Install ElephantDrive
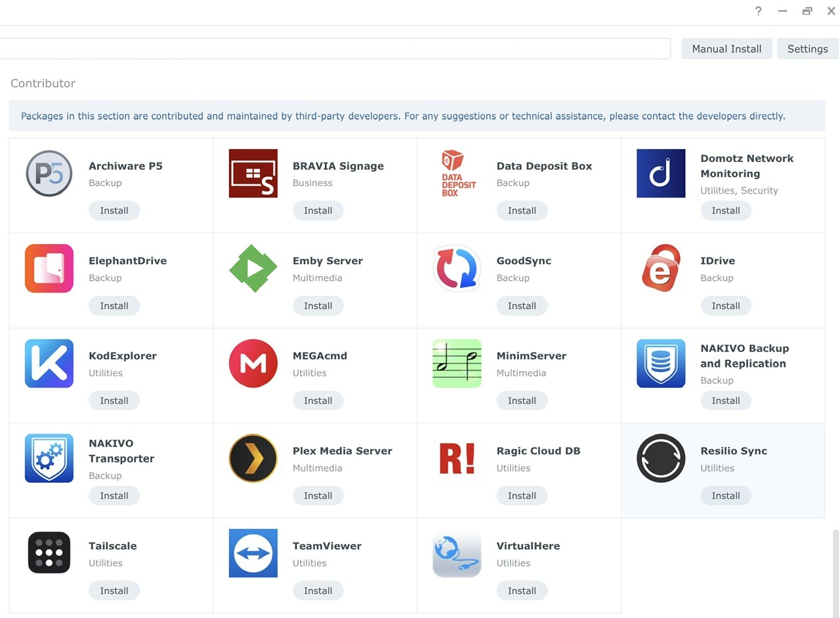This screenshot has width=840, height=618. pyautogui.click(x=114, y=306)
